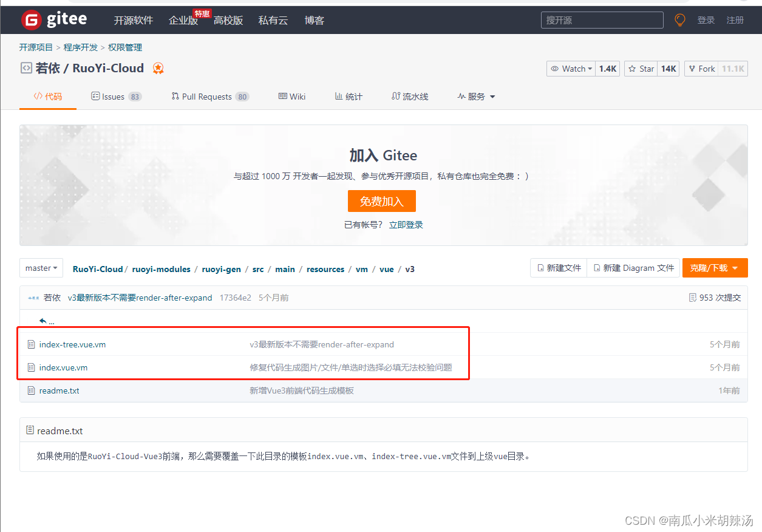The image size is (762, 532).
Task: Click the 立即登录 link
Action: 406,225
